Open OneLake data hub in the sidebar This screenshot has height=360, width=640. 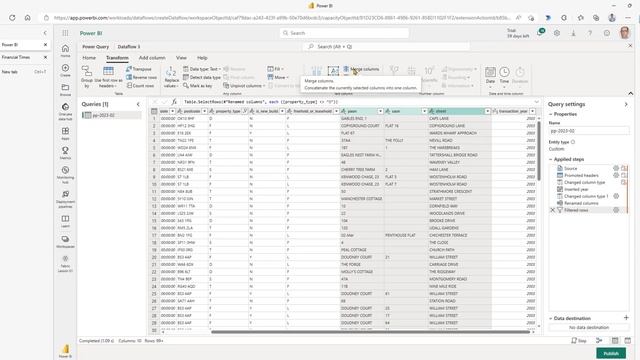(x=65, y=111)
